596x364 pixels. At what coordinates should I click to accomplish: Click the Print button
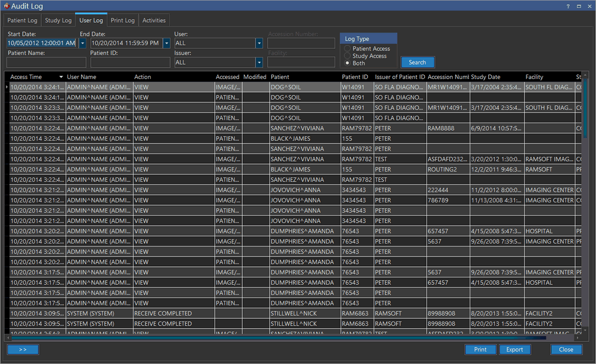click(x=480, y=349)
